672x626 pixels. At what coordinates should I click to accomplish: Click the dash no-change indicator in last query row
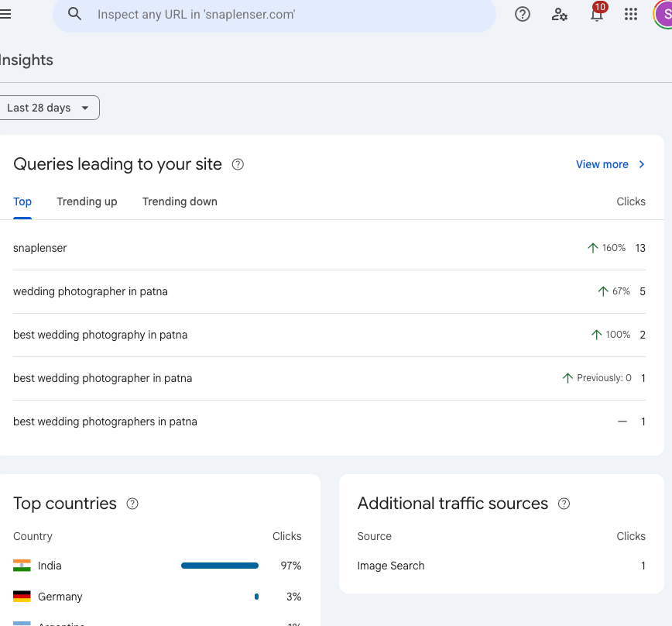click(x=622, y=421)
